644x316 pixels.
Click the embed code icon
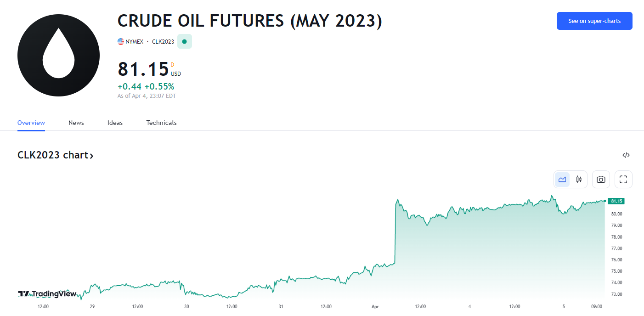[626, 155]
